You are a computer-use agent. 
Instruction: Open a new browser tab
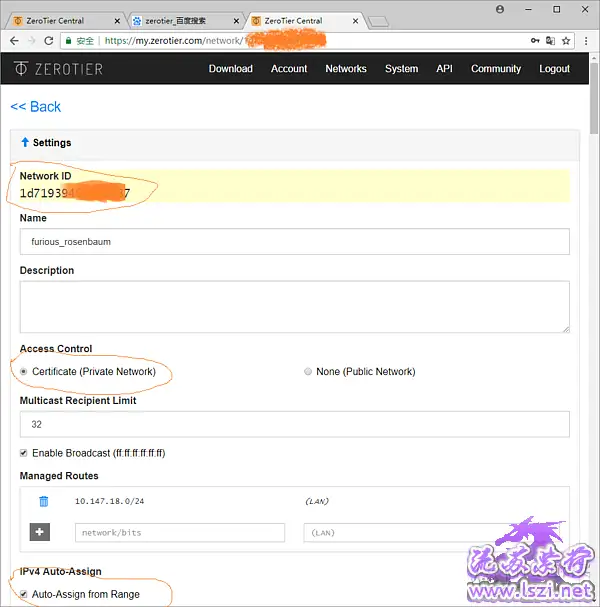tap(378, 22)
